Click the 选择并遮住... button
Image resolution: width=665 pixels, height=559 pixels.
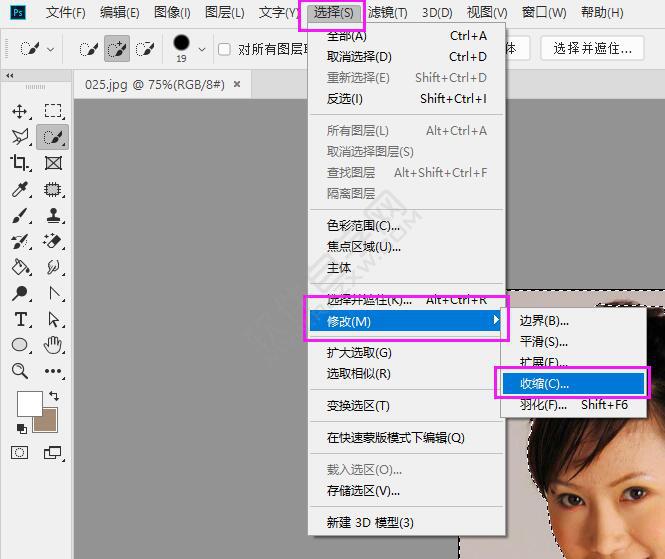(x=592, y=48)
